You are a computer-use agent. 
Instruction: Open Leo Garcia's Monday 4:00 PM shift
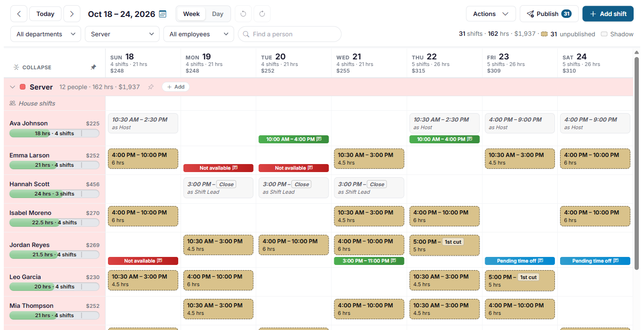click(218, 280)
